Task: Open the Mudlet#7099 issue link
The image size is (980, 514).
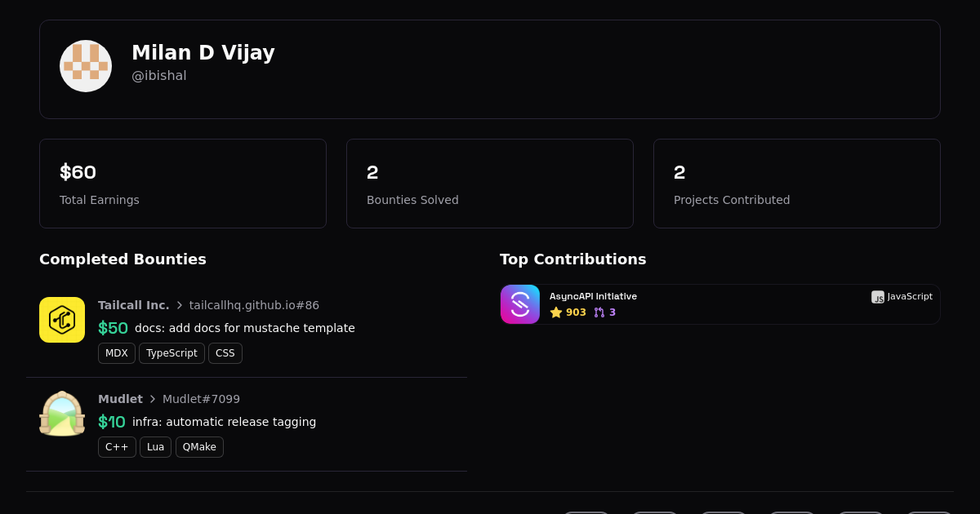Action: [x=201, y=399]
